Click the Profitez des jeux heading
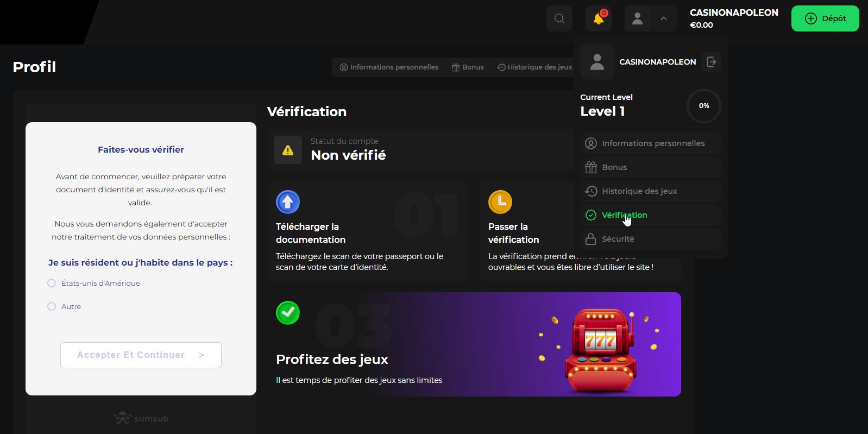Viewport: 868px width, 434px height. click(332, 360)
